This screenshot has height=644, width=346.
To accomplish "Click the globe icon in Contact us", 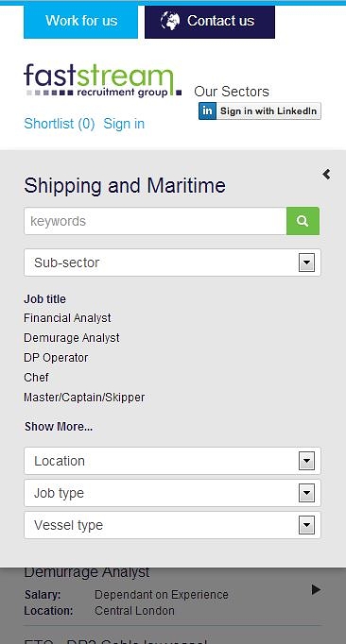I will click(170, 21).
